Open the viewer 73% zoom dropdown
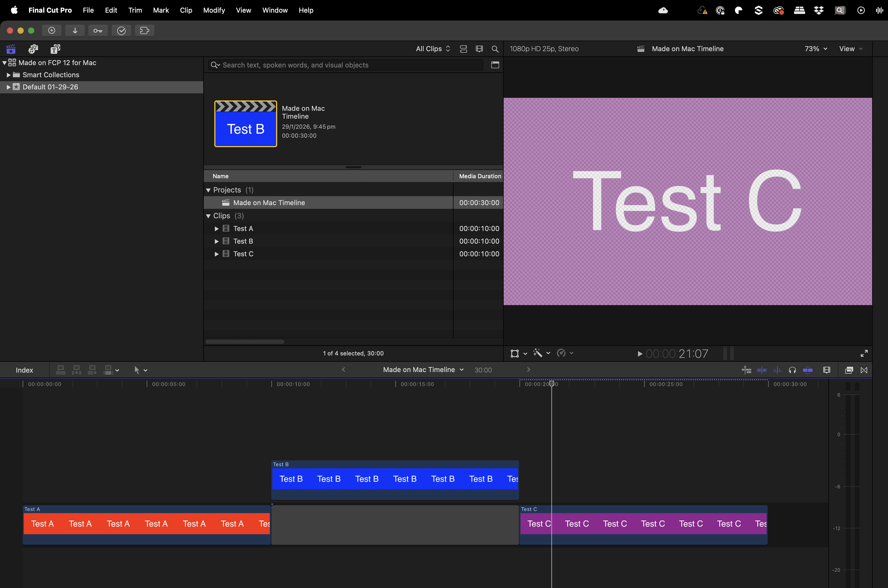The height and width of the screenshot is (588, 888). [816, 49]
